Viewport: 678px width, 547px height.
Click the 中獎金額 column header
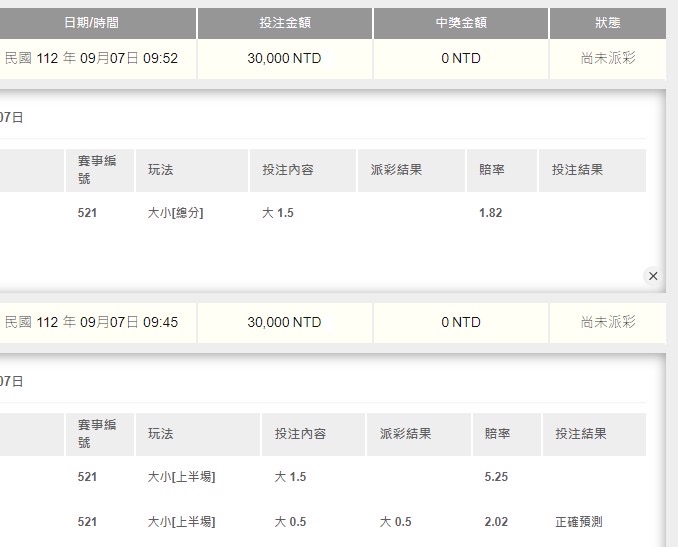460,23
